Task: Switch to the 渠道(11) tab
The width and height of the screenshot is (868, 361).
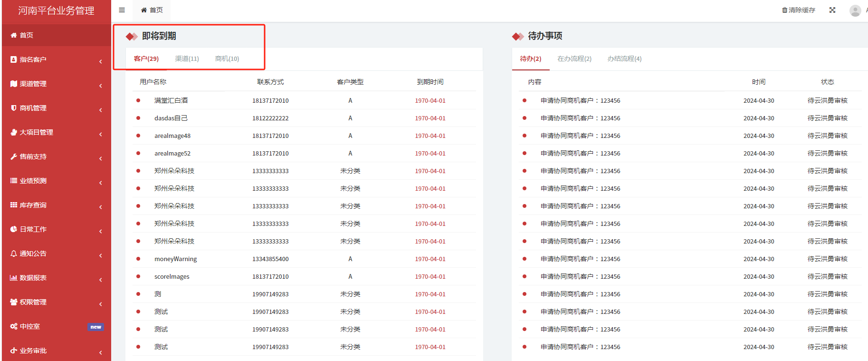Action: 187,59
